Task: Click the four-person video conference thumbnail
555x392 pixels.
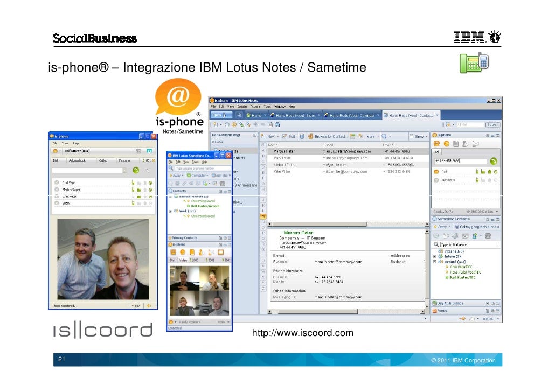Action: point(199,290)
